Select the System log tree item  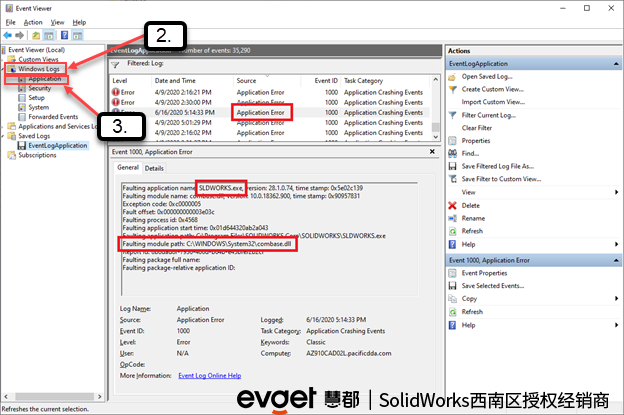[x=39, y=107]
